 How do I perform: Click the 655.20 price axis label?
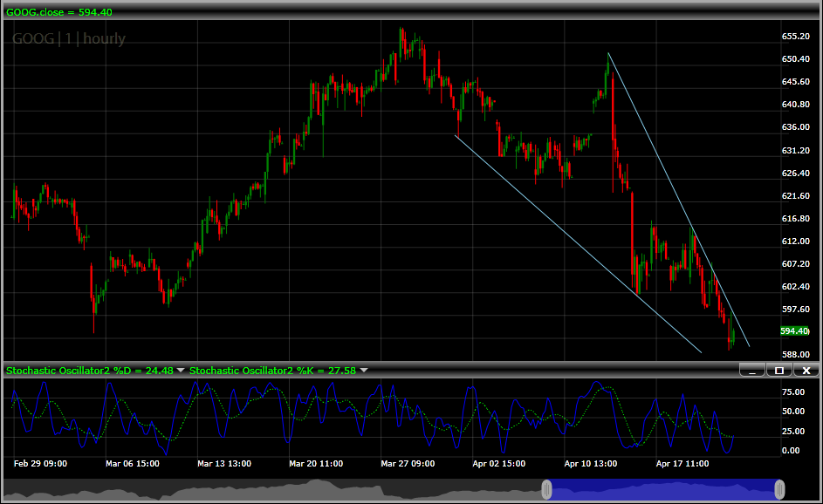(x=797, y=37)
